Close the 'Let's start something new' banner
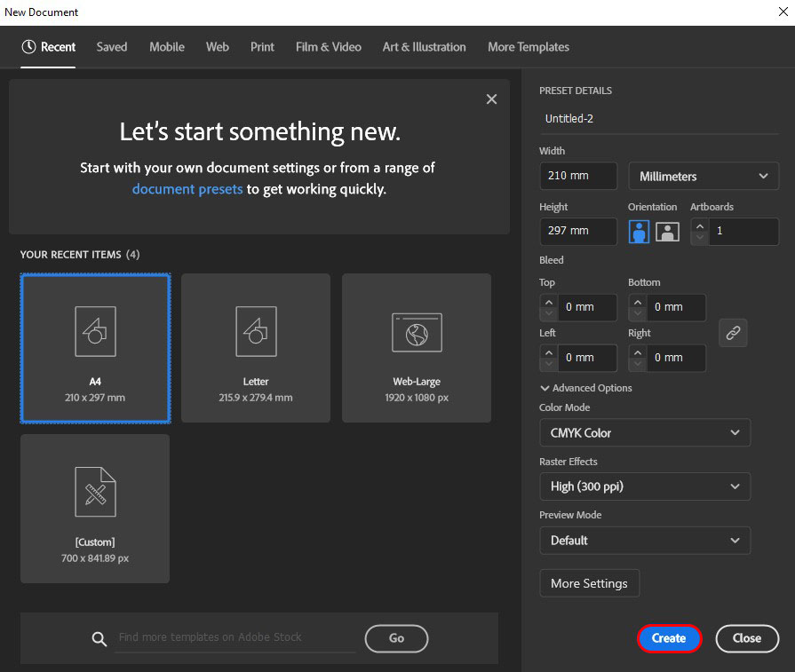This screenshot has height=672, width=795. (491, 99)
